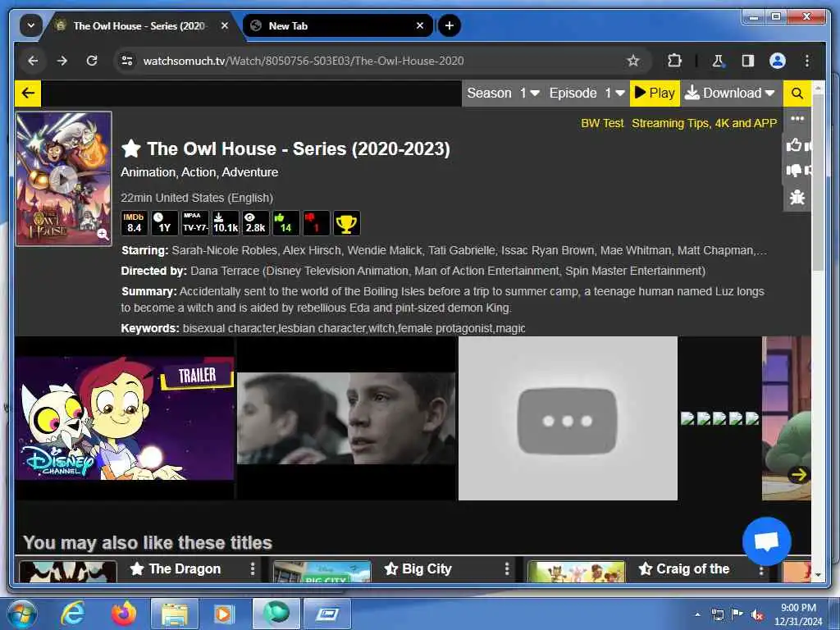The image size is (840, 630).
Task: Open options menu on The Dragon card
Action: pyautogui.click(x=253, y=568)
